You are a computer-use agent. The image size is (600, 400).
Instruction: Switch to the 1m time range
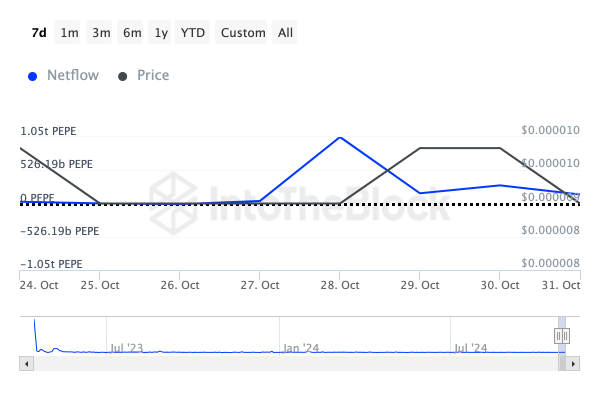(69, 33)
